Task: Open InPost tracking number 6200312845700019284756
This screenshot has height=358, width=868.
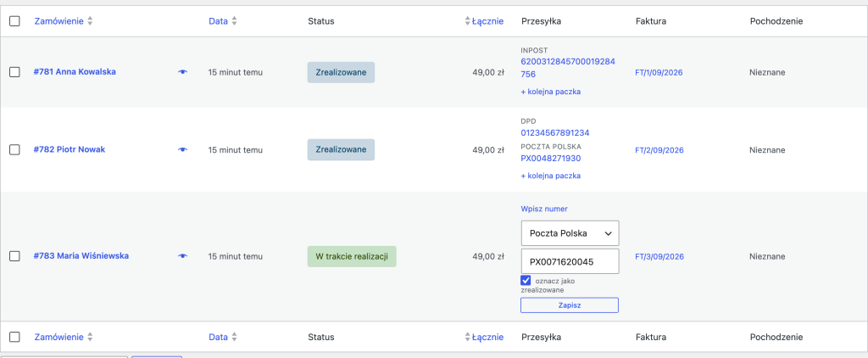Action: [x=568, y=67]
